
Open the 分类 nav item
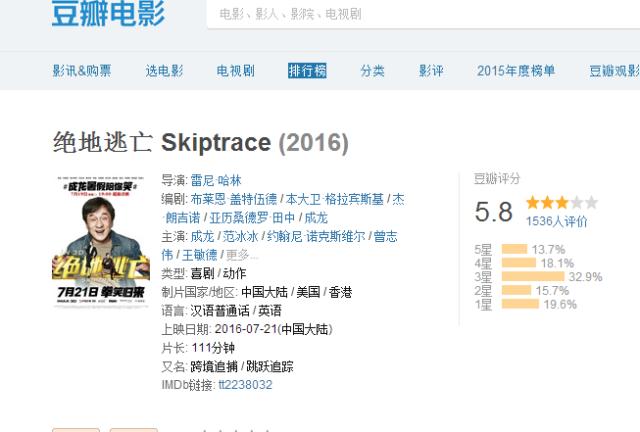point(372,71)
